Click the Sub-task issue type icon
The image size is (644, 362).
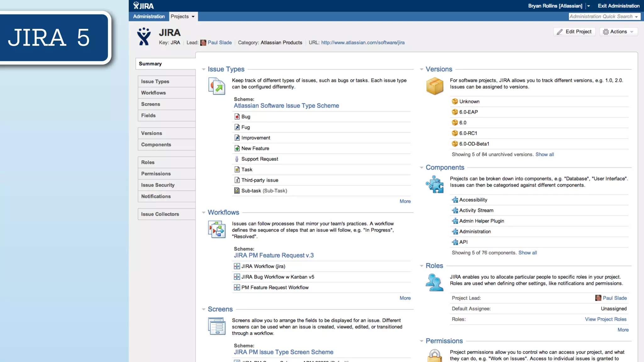pos(237,191)
